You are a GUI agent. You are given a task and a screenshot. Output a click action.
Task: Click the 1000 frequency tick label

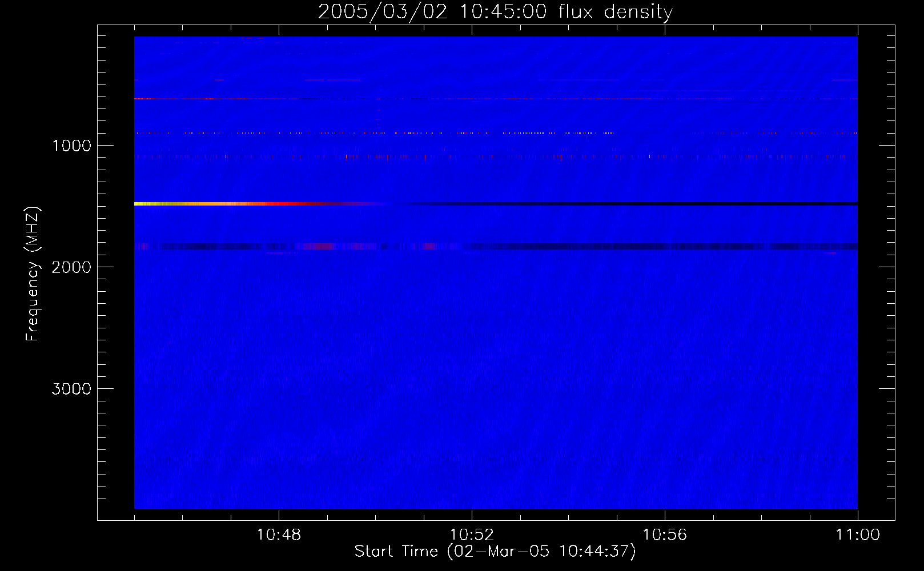coord(71,146)
